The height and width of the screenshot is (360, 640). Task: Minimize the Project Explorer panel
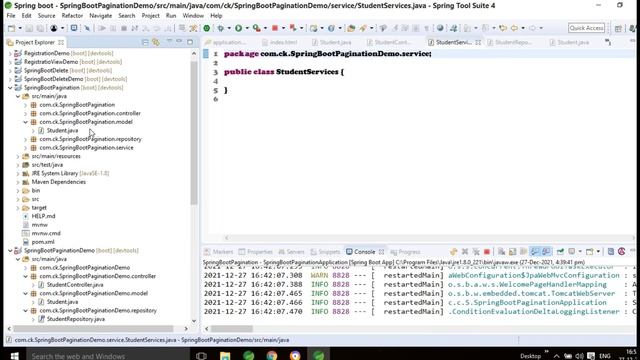pos(179,42)
